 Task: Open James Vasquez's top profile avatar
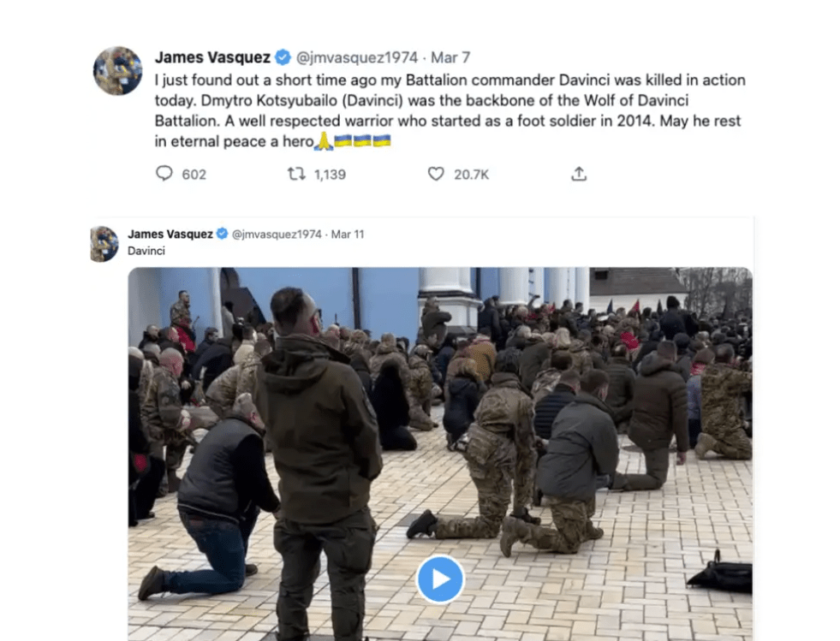pyautogui.click(x=118, y=71)
